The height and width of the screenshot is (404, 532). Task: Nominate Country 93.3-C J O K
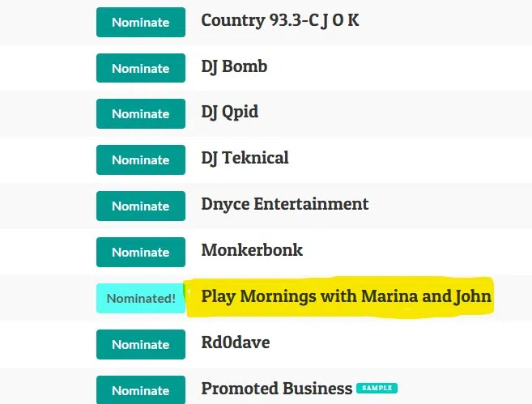140,23
